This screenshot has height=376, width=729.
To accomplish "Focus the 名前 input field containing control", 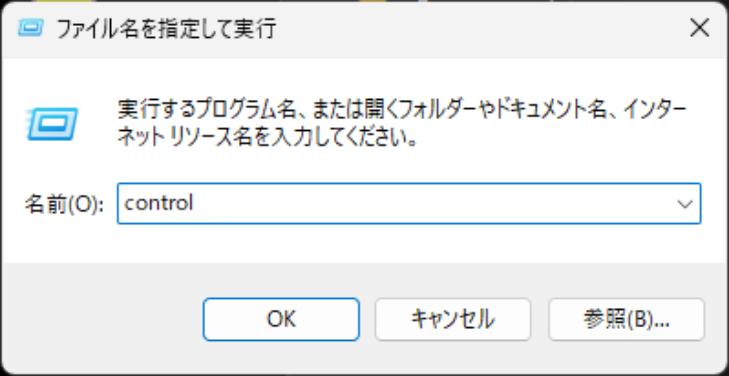I will pos(409,204).
